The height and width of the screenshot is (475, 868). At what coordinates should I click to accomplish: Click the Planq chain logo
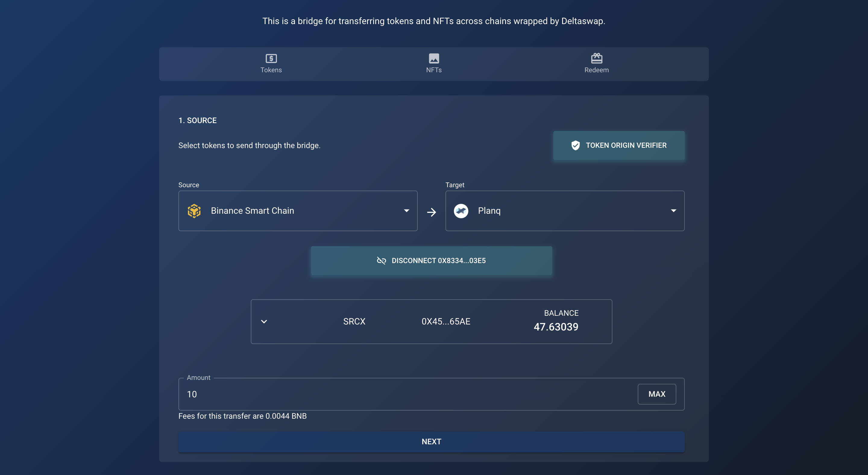click(461, 211)
